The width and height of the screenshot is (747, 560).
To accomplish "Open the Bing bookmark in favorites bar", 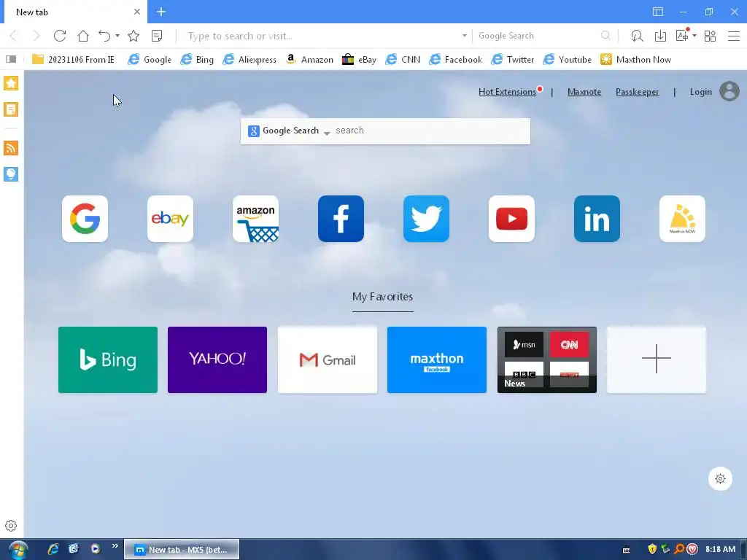I will [197, 59].
